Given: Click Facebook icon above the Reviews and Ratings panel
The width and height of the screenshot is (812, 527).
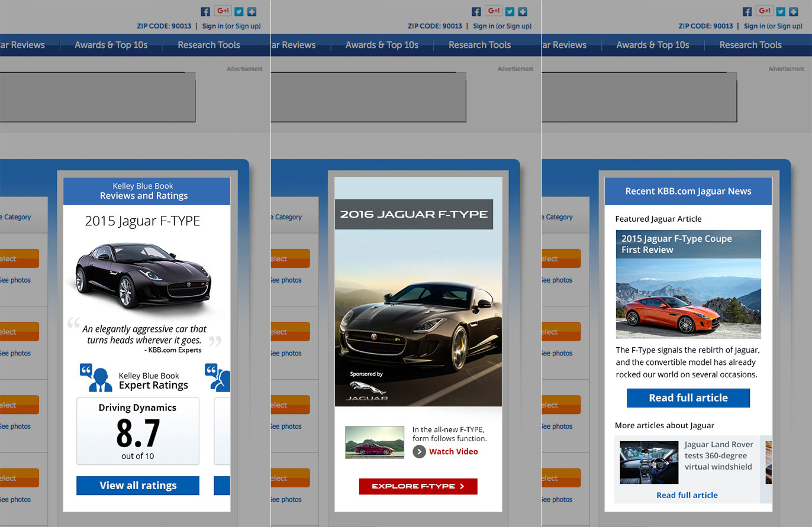Looking at the screenshot, I should (x=205, y=11).
